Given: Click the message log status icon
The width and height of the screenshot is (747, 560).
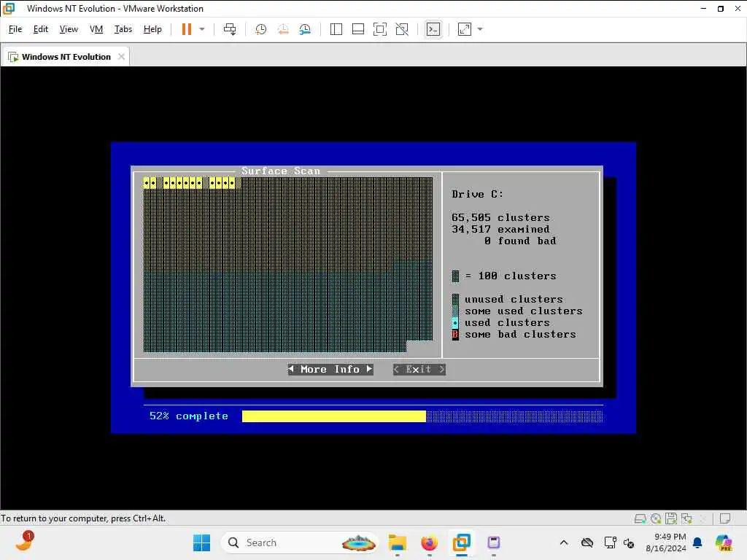Looking at the screenshot, I should point(726,518).
